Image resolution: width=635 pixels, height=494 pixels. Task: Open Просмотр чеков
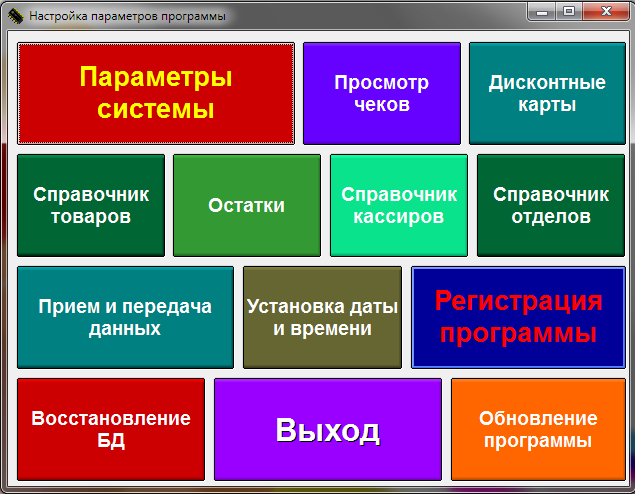(x=382, y=94)
